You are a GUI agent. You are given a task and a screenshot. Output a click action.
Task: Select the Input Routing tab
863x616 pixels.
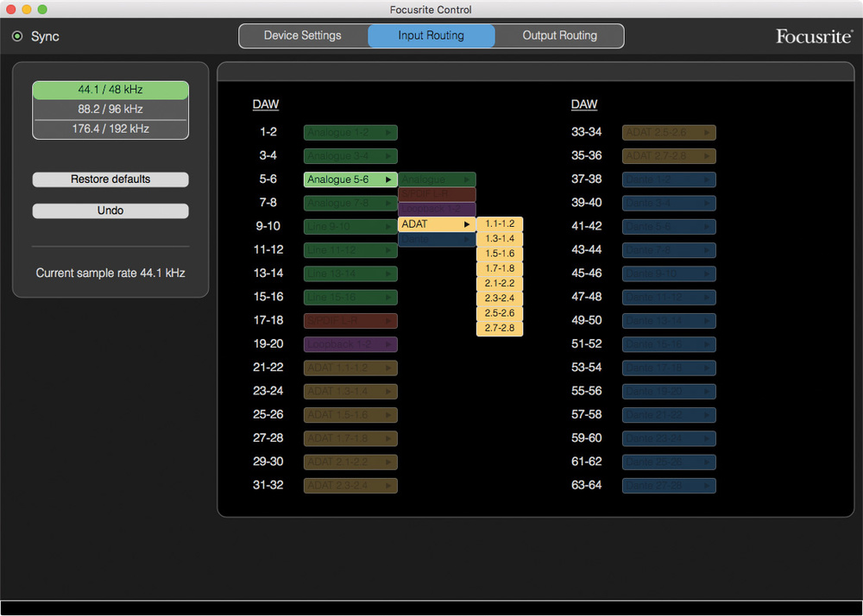(x=431, y=36)
